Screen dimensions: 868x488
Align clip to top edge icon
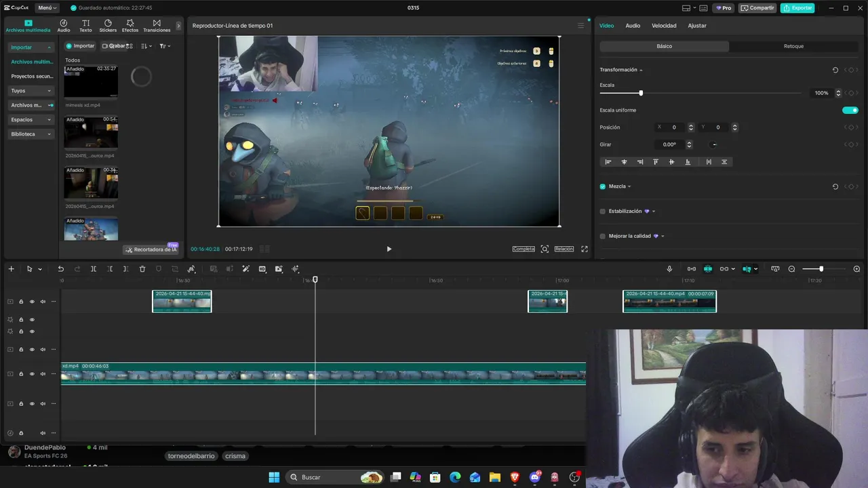[x=656, y=162]
